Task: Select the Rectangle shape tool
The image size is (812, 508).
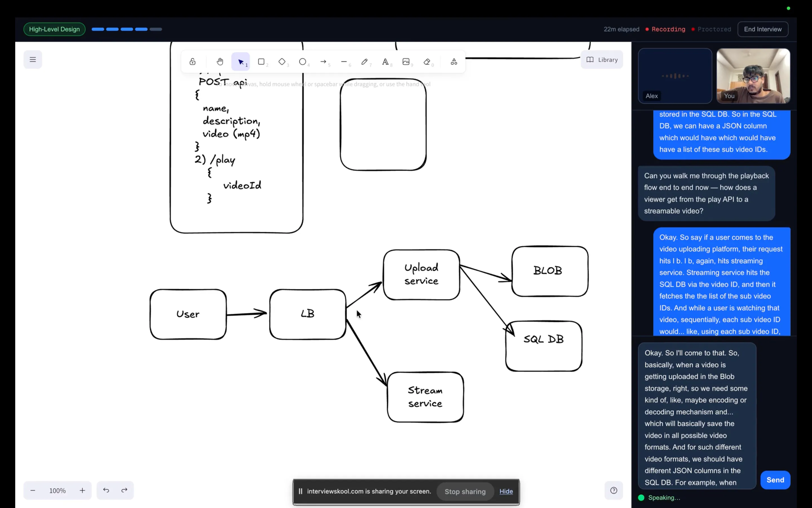Action: [261, 62]
